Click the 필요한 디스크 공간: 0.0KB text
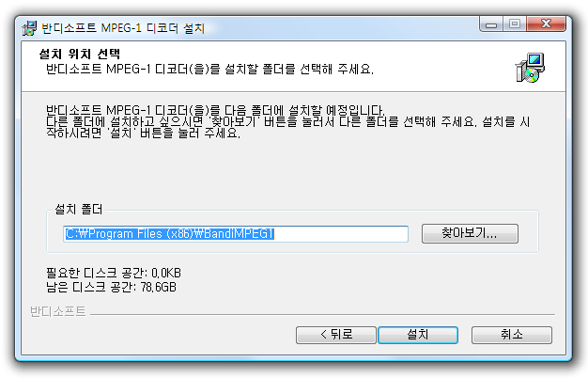588x378 pixels. pyautogui.click(x=114, y=273)
